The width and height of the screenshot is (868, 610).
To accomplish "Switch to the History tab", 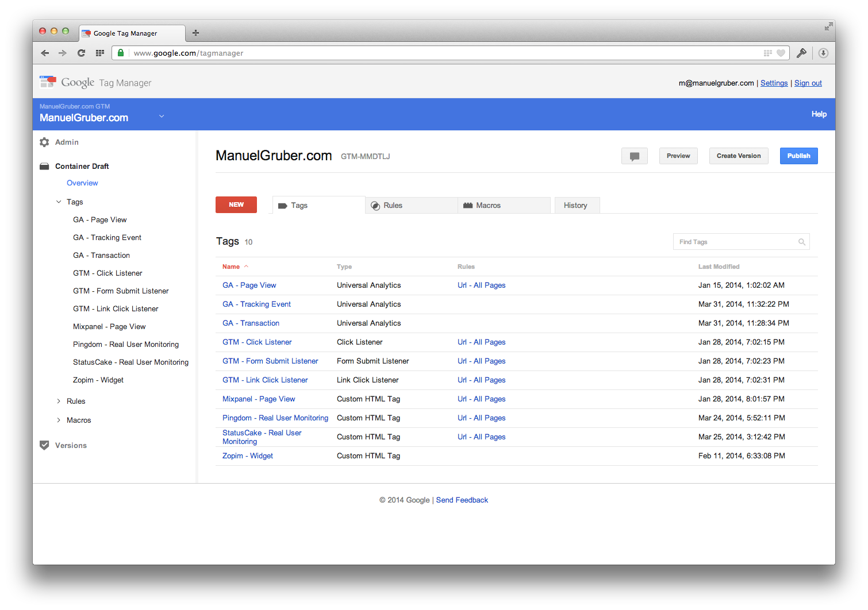I will point(577,205).
